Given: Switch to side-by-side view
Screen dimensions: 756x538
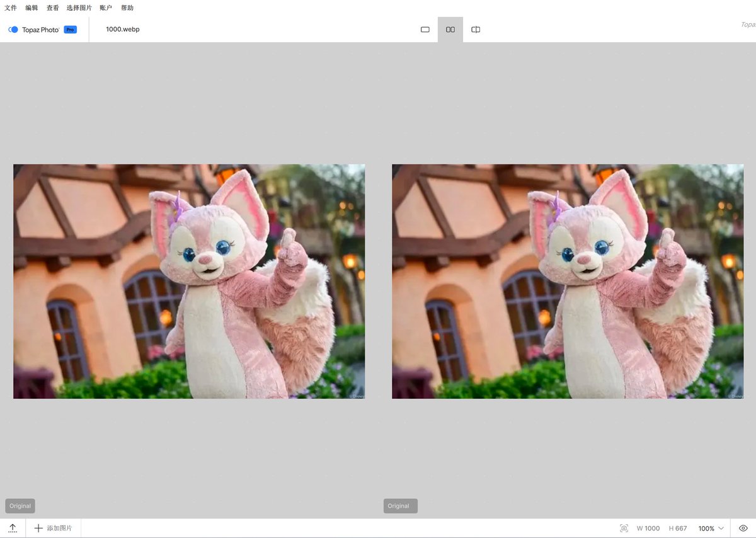Looking at the screenshot, I should coord(450,30).
